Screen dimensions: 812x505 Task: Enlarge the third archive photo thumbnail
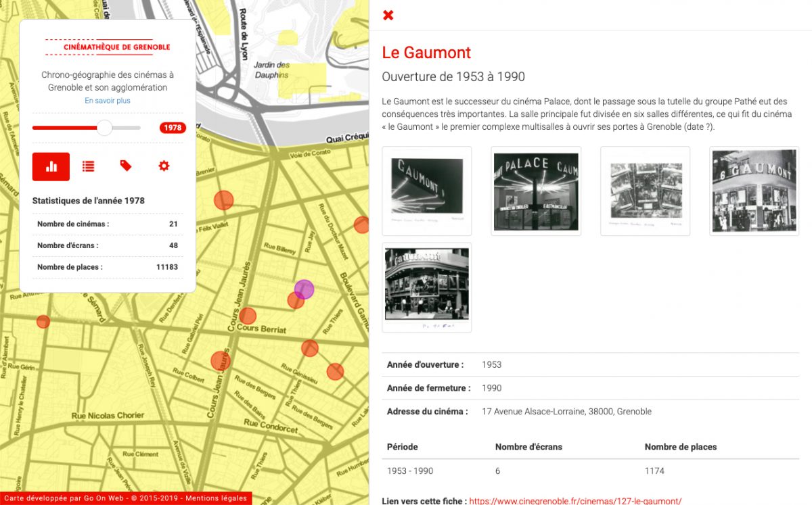pos(645,191)
